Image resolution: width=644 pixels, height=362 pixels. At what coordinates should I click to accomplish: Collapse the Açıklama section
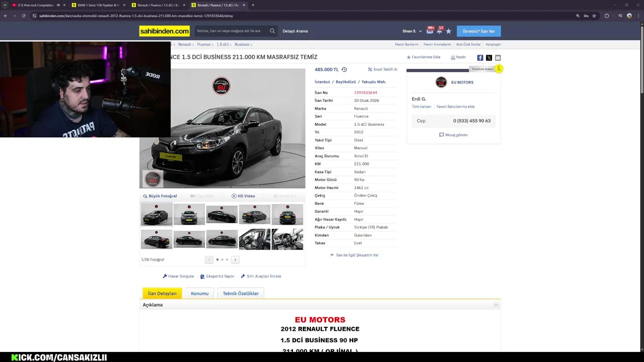tap(496, 305)
